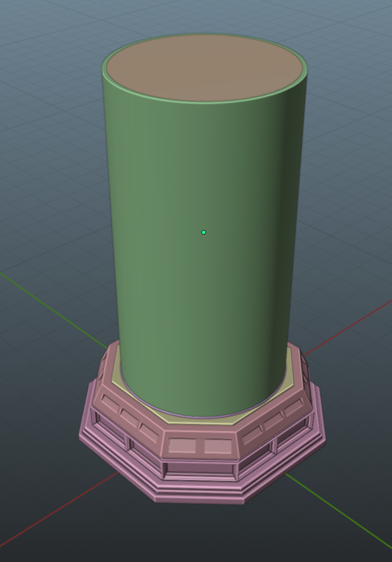
Task: Deselect by clicking dark empty area below base
Action: [x=200, y=534]
